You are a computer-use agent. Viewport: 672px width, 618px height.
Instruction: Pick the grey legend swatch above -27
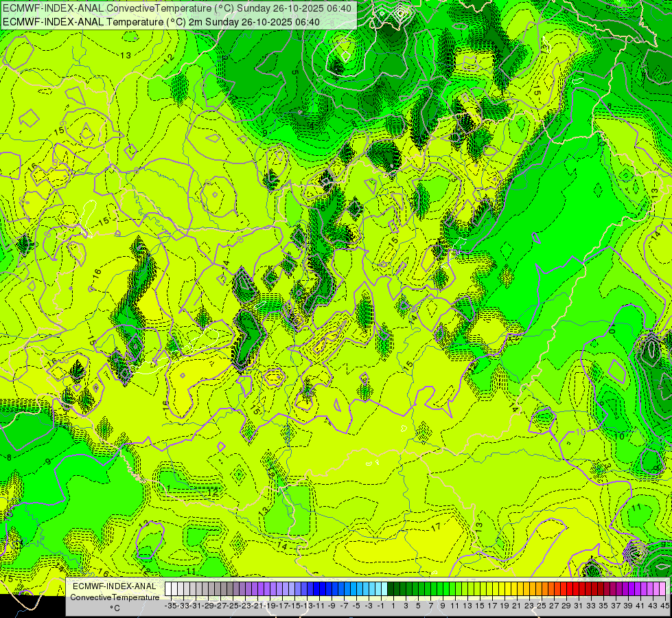tap(218, 589)
